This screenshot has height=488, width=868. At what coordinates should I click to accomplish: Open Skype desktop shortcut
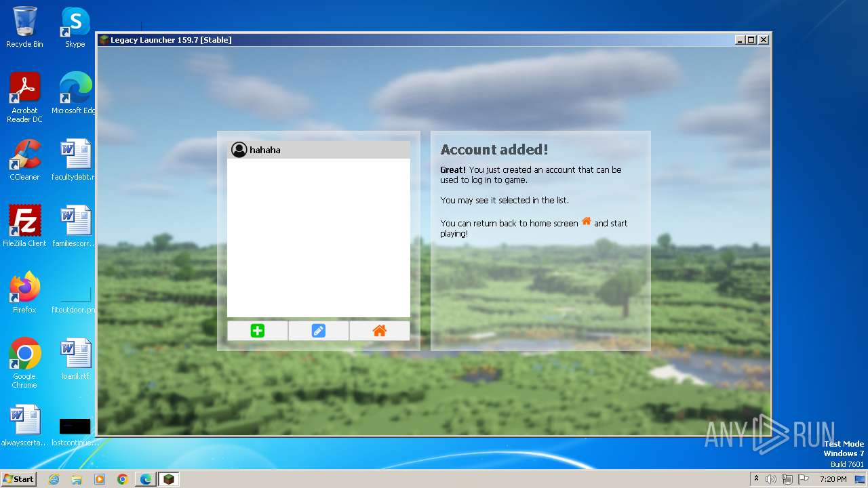pyautogui.click(x=75, y=27)
